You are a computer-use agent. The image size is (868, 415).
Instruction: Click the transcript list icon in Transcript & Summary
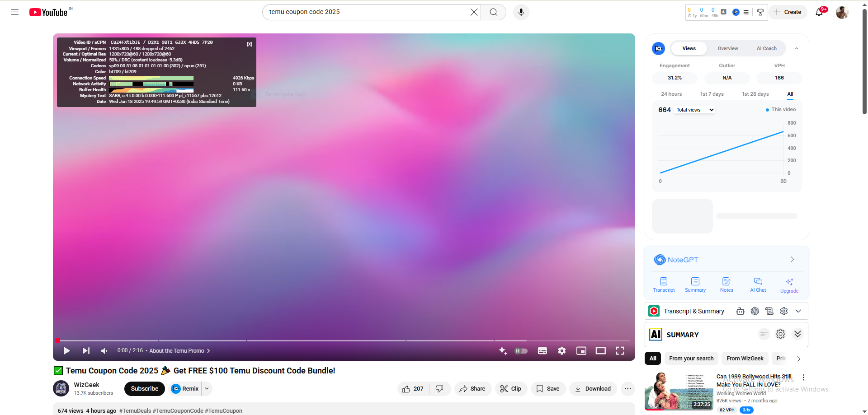(769, 311)
